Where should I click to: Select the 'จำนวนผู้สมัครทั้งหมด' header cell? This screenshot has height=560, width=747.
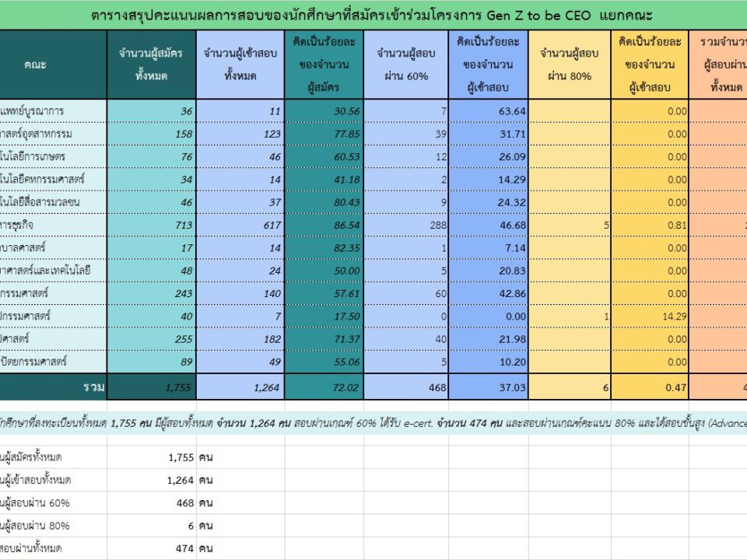[x=152, y=65]
